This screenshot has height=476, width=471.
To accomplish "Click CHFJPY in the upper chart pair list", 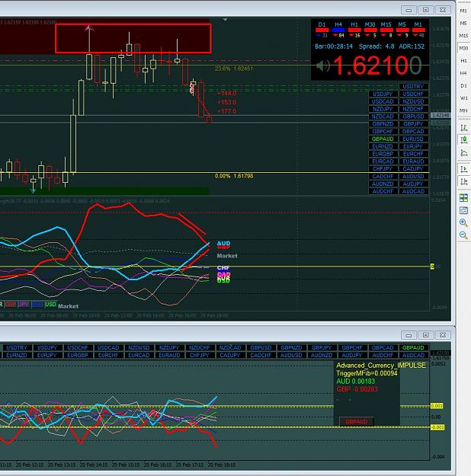I will point(383,169).
